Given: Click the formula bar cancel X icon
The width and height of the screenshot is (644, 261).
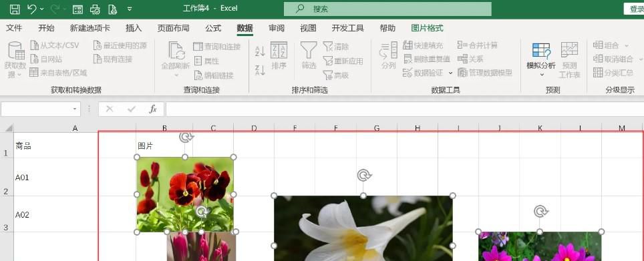Looking at the screenshot, I should click(110, 109).
